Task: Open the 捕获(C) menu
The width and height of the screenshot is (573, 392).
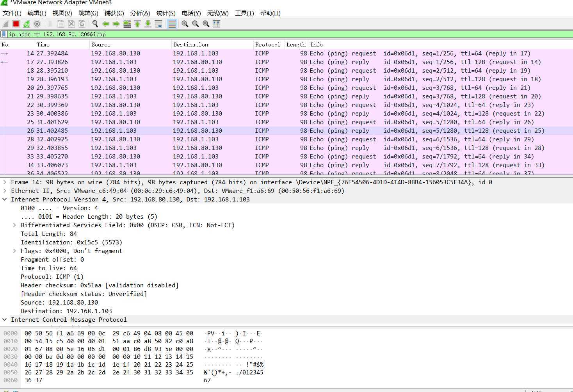Action: click(114, 13)
